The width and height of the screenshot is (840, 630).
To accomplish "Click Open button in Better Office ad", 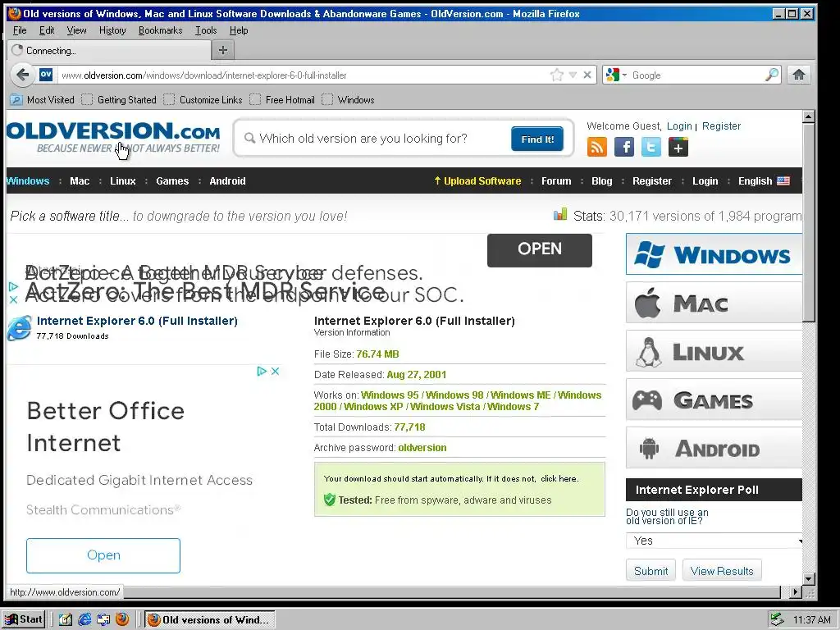I will (103, 555).
